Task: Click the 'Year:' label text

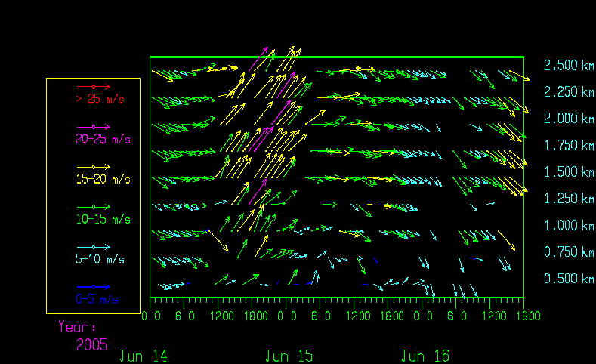Action: coord(78,328)
